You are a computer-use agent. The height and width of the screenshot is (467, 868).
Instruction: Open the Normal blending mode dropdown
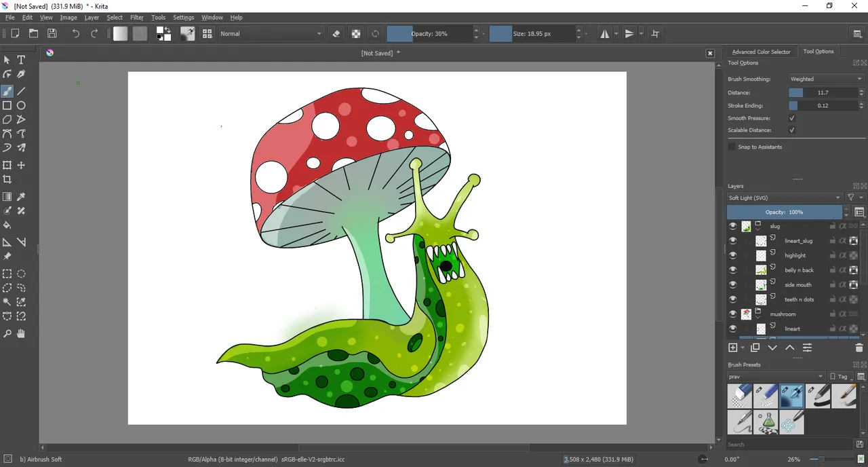[271, 33]
